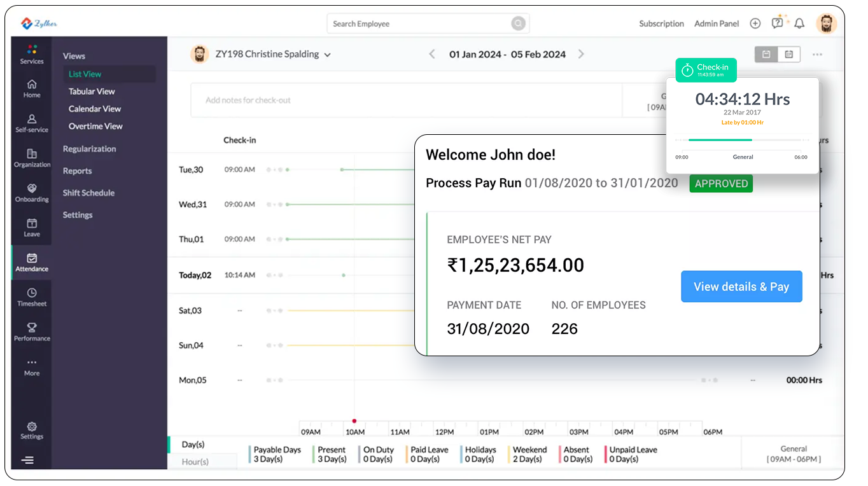
Task: Click Christine Spalding's employee avatar
Action: (x=200, y=54)
